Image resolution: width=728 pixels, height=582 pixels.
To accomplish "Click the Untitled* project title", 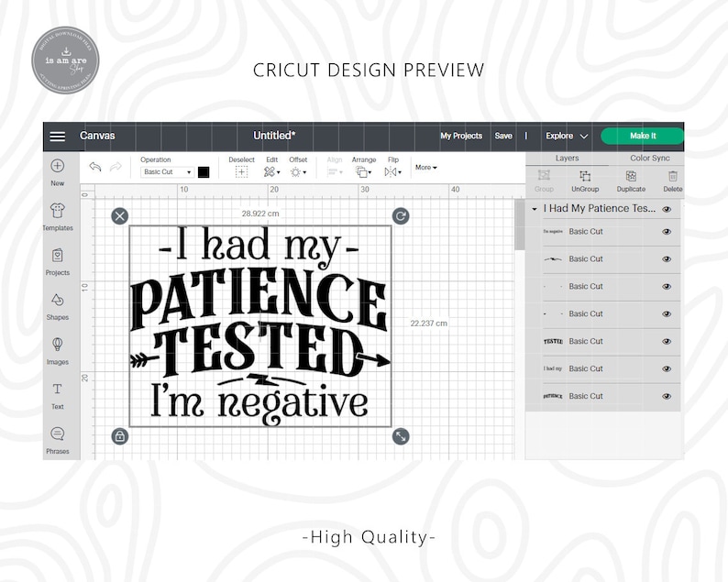I will coord(274,136).
